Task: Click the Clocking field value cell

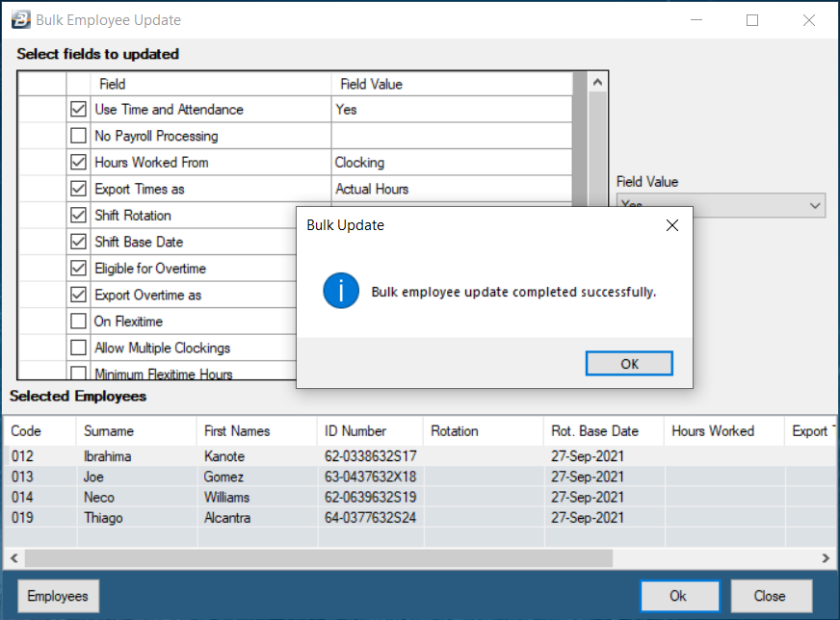Action: point(452,163)
